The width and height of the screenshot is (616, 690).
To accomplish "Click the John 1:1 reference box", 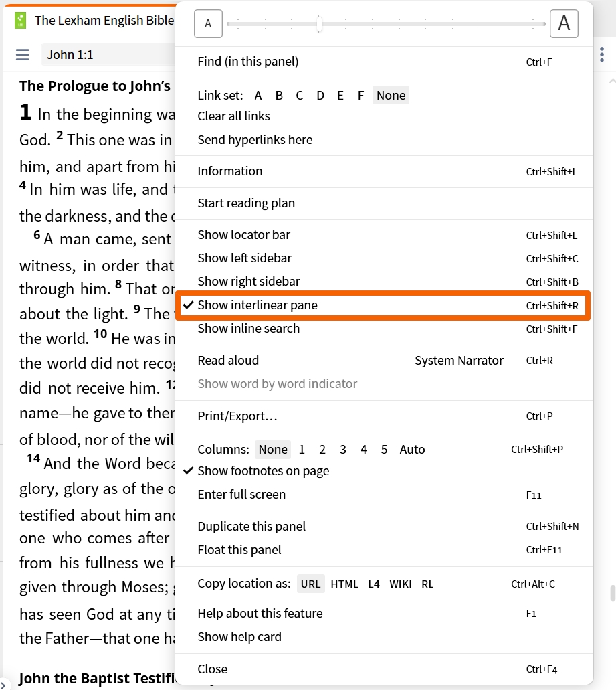I will pyautogui.click(x=108, y=55).
